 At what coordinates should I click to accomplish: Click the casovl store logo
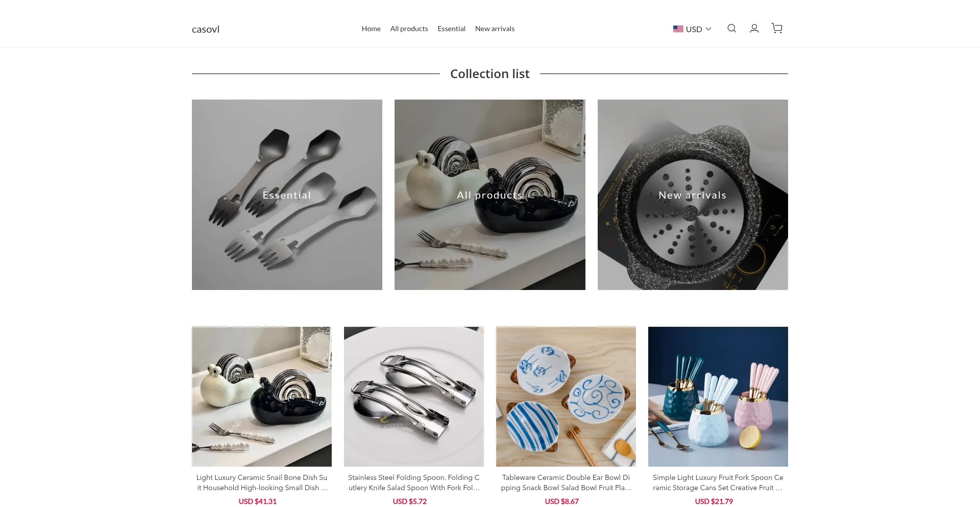206,29
